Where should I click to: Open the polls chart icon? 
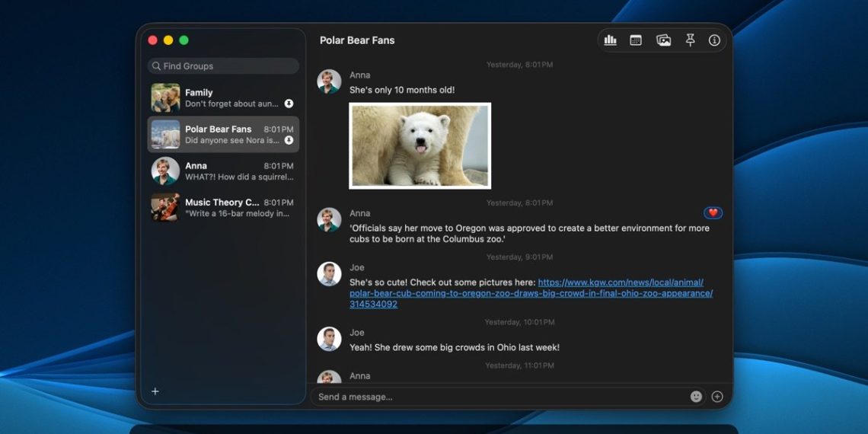click(x=610, y=40)
